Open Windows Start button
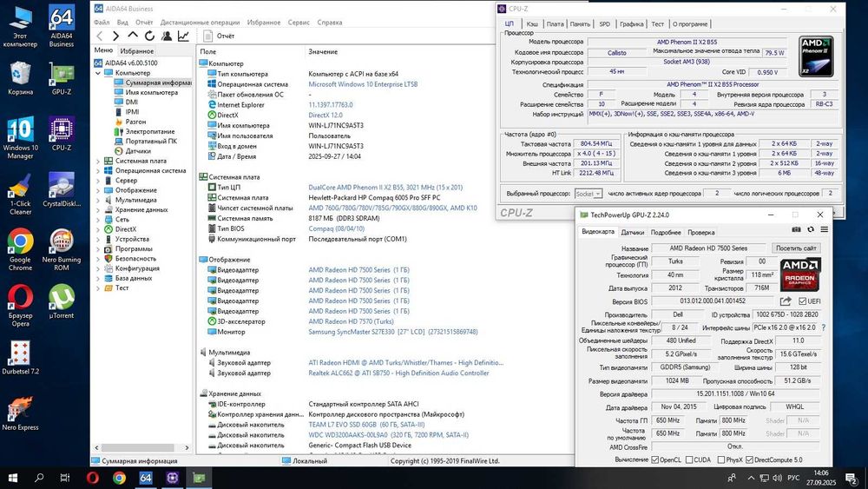The image size is (868, 489). (x=13, y=478)
